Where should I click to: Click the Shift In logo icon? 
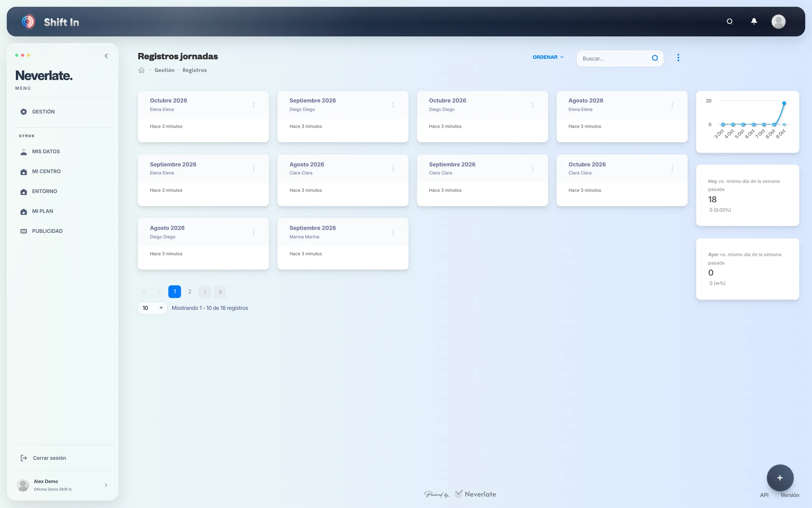[x=28, y=22]
